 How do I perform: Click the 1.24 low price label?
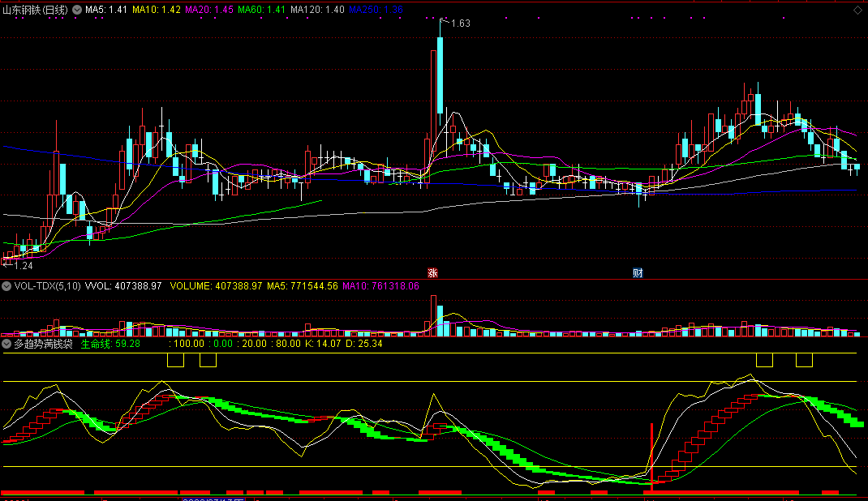click(x=24, y=266)
